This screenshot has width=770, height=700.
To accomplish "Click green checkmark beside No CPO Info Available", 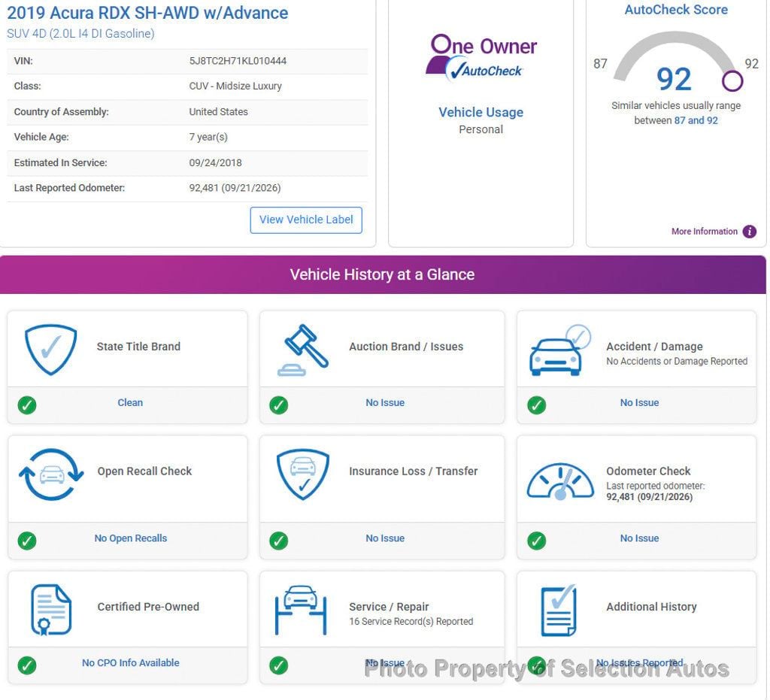I will click(27, 666).
